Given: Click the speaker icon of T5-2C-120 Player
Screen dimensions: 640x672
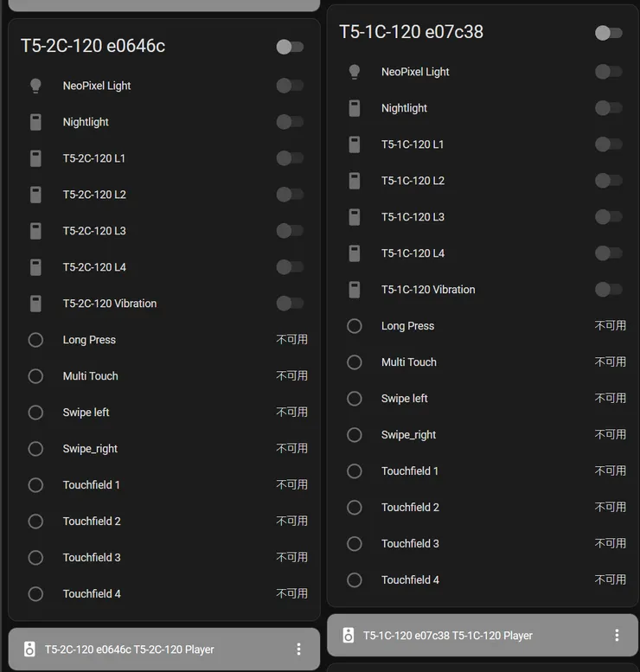Looking at the screenshot, I should [x=29, y=650].
